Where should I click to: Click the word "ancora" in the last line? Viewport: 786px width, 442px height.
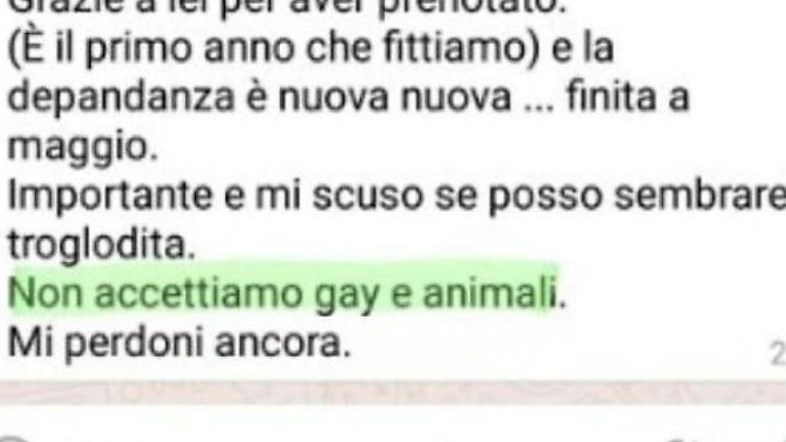(283, 343)
